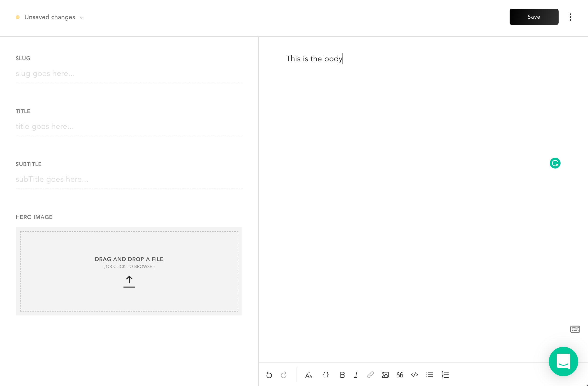Create a bulleted list
This screenshot has width=588, height=386.
click(430, 375)
